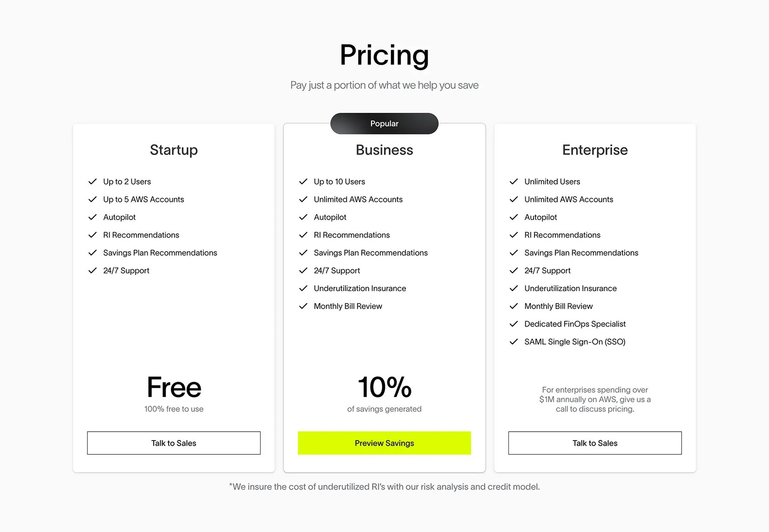Click the checkmark next to Underutilization Insurance in Business
The image size is (769, 532).
(x=303, y=288)
